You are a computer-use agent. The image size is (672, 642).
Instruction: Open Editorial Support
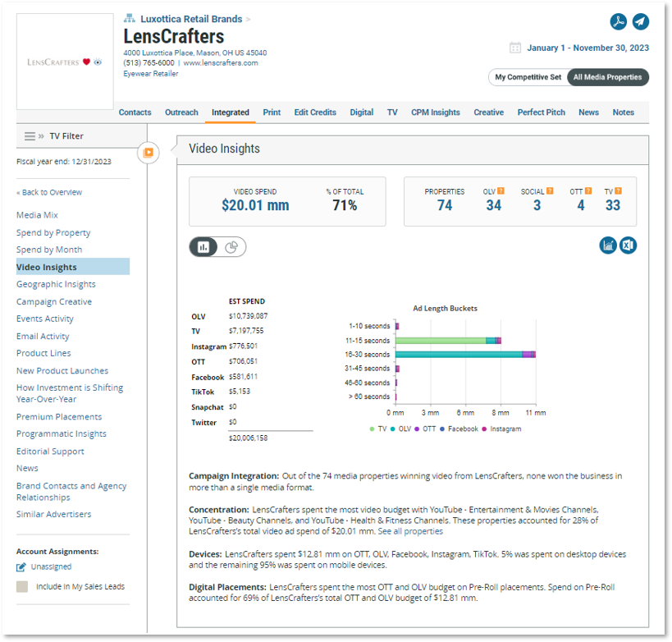[50, 452]
